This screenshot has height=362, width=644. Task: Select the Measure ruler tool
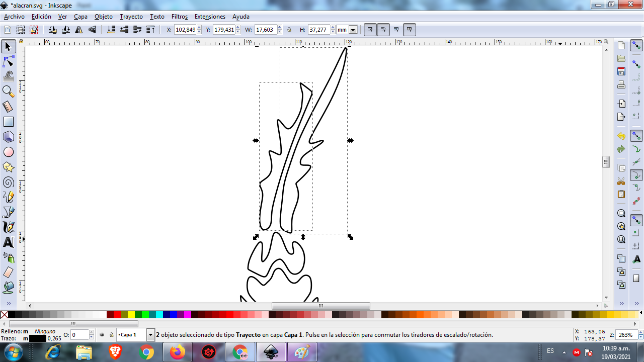pos(8,107)
